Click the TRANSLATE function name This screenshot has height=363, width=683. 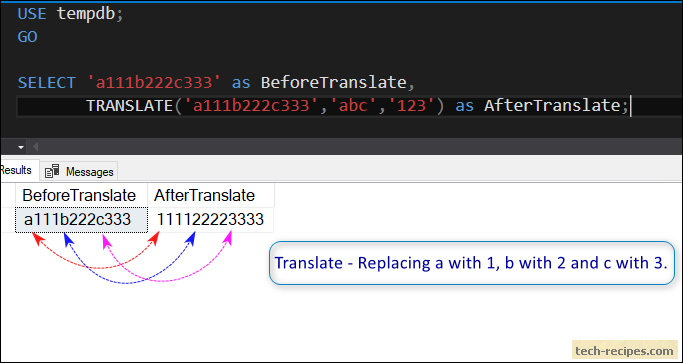(x=130, y=105)
